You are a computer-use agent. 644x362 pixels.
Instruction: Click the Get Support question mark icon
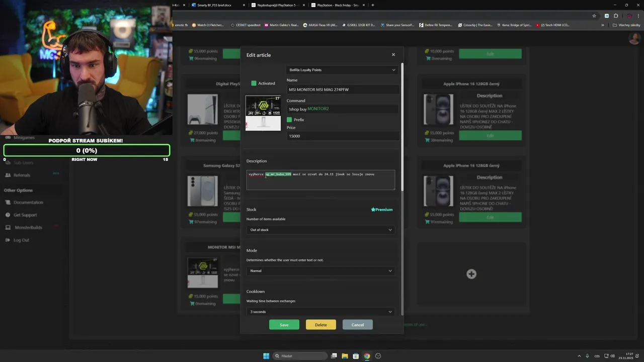(x=8, y=215)
